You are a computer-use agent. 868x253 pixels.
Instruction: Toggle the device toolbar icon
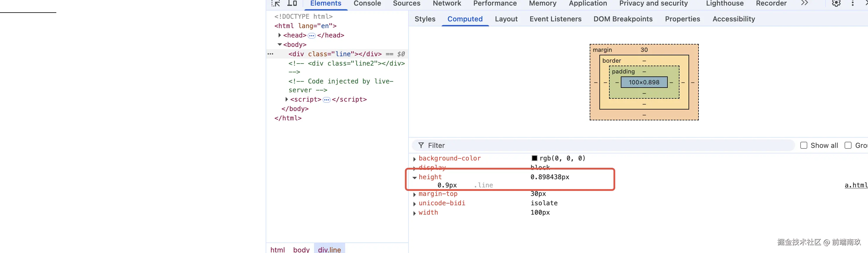(x=292, y=3)
